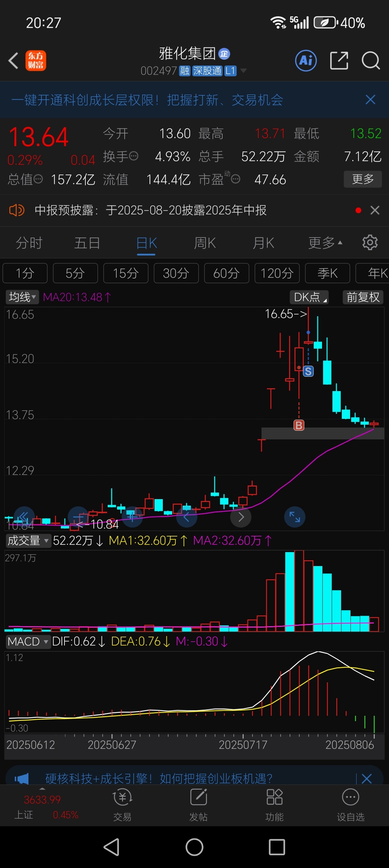The image size is (389, 868).
Task: Open 一键开通科创成长层权限 link
Action: click(147, 100)
